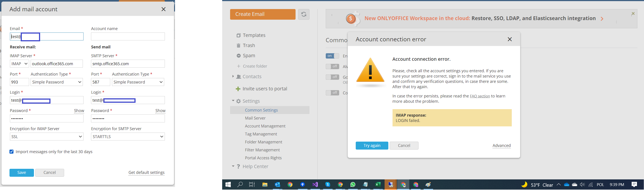Click into the Account name field
Screen dimensions: 644x190
[128, 37]
